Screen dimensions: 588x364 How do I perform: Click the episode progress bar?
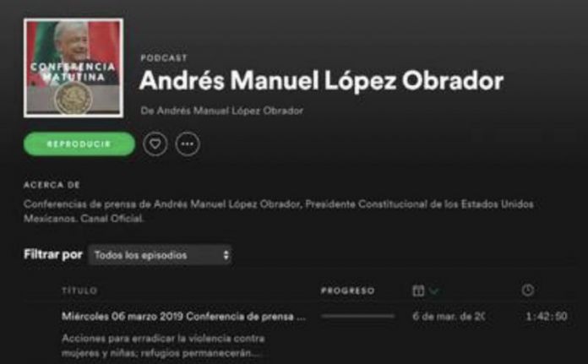358,317
